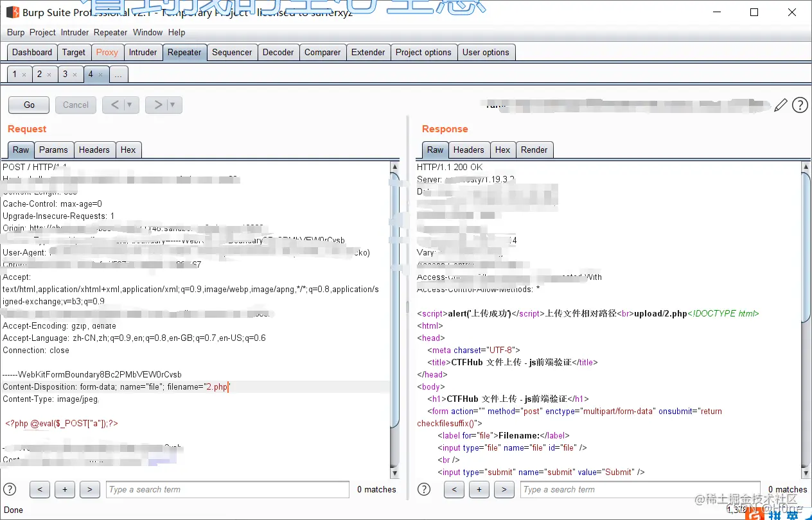
Task: Open the User options tab
Action: pos(486,53)
